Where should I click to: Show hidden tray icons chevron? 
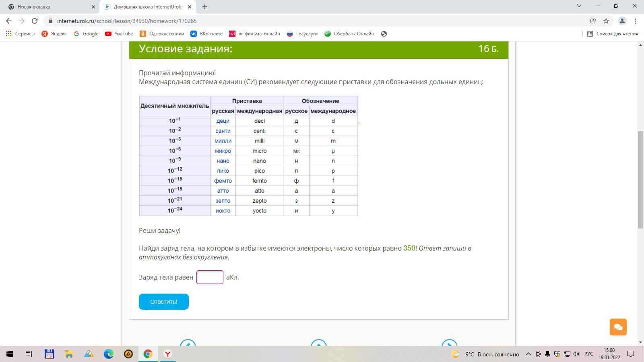pos(528,354)
